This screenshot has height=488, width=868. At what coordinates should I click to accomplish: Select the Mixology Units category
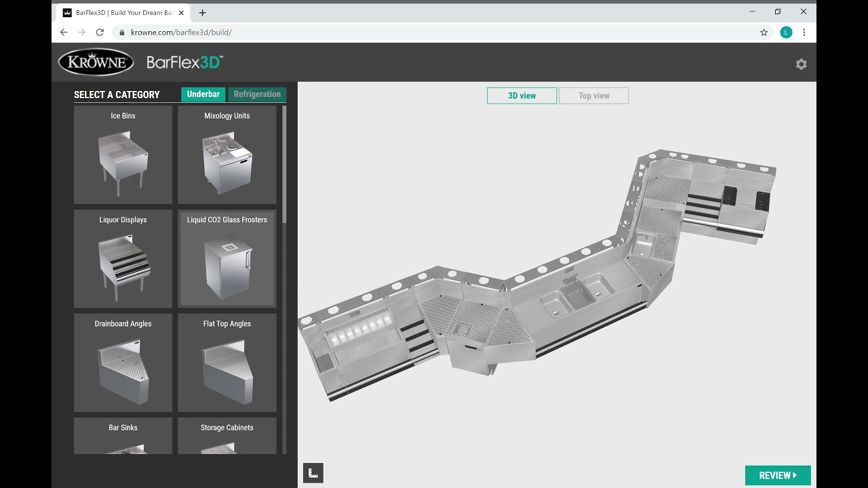pyautogui.click(x=227, y=155)
